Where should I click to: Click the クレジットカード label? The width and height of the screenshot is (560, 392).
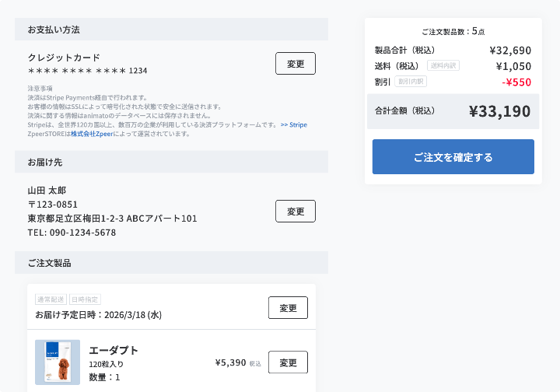(64, 58)
